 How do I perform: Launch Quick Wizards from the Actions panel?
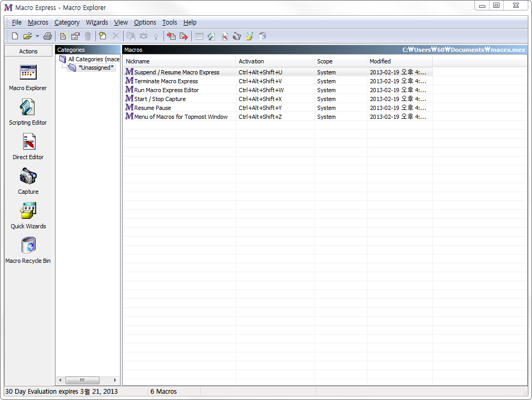click(28, 216)
